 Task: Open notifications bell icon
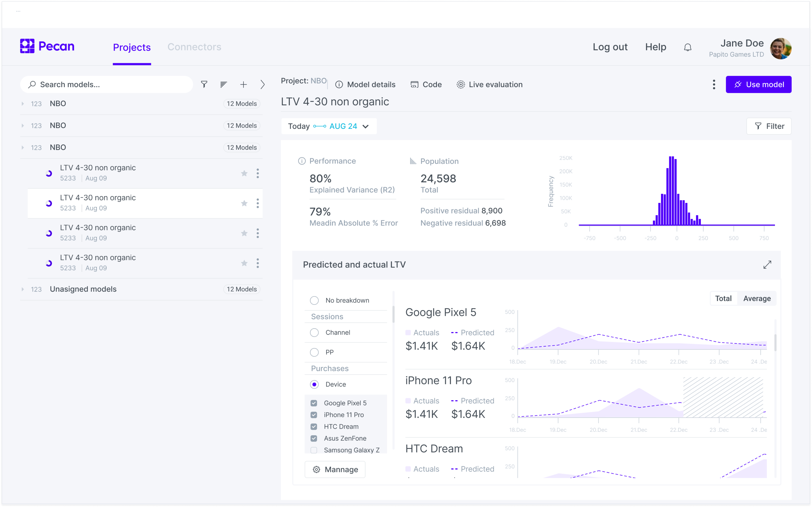click(688, 47)
